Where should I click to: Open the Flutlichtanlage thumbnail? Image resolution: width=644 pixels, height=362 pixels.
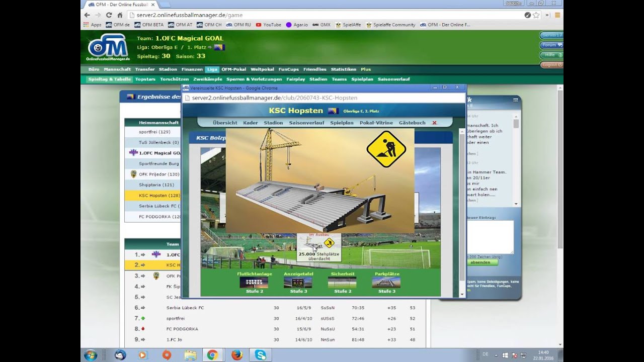click(x=254, y=282)
